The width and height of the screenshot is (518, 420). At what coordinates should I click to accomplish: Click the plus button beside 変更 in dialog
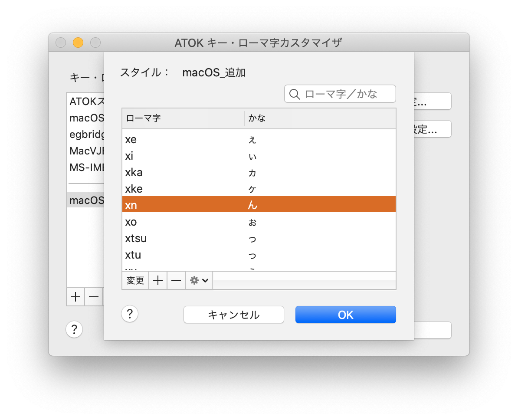(x=158, y=281)
